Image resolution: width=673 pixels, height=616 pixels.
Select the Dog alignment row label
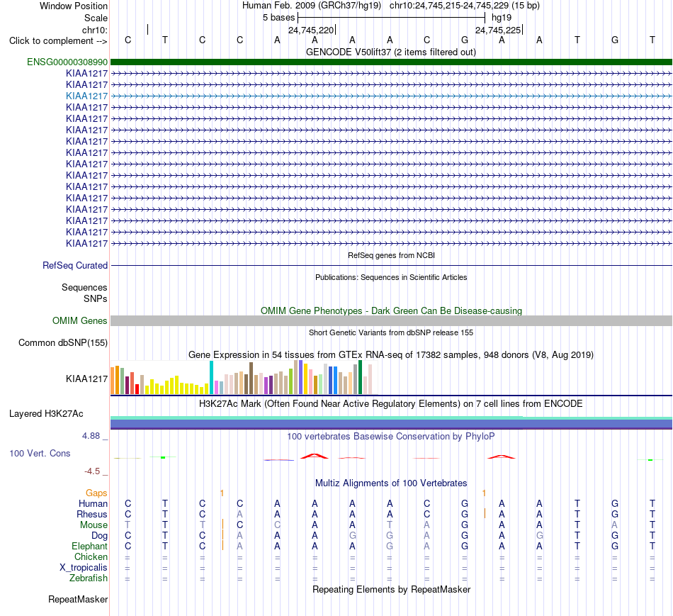pos(100,536)
